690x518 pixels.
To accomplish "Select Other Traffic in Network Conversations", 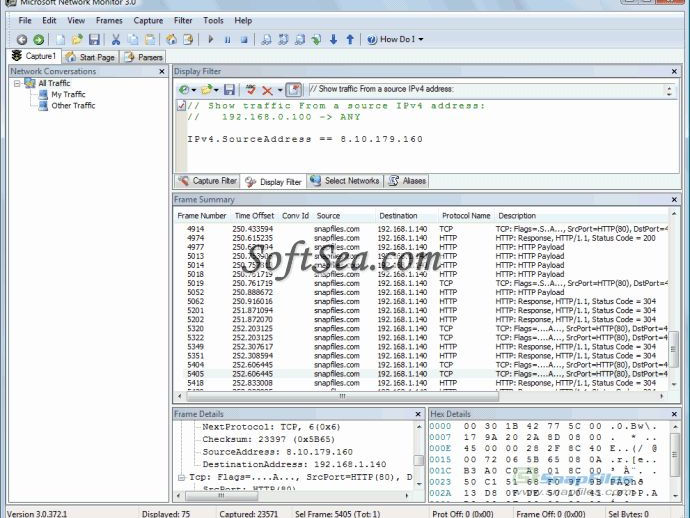I will pyautogui.click(x=73, y=105).
